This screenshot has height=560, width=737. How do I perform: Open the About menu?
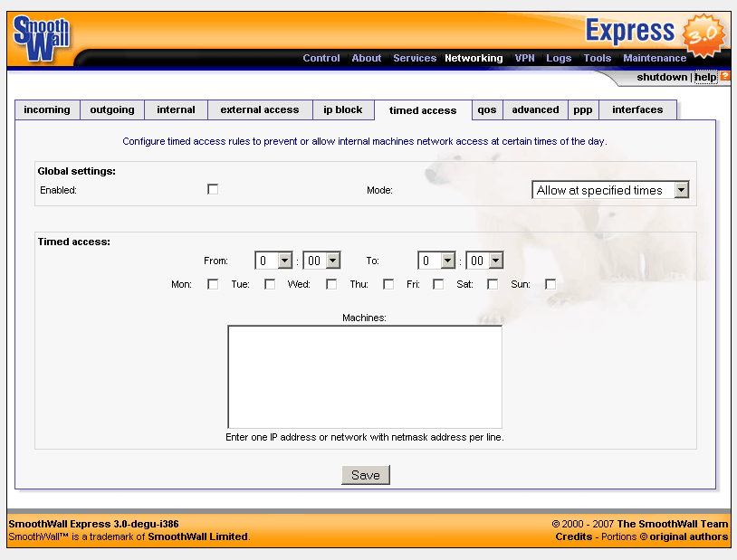click(367, 58)
